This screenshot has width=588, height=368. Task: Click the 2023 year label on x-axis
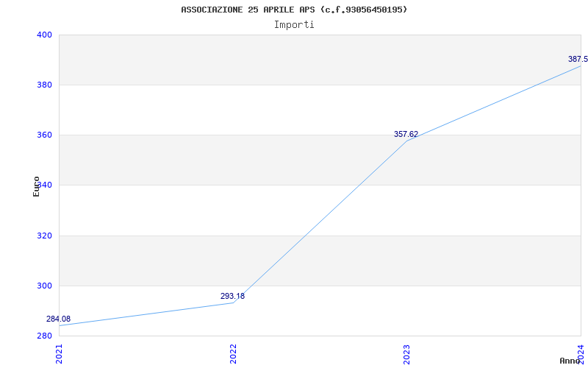pyautogui.click(x=407, y=353)
